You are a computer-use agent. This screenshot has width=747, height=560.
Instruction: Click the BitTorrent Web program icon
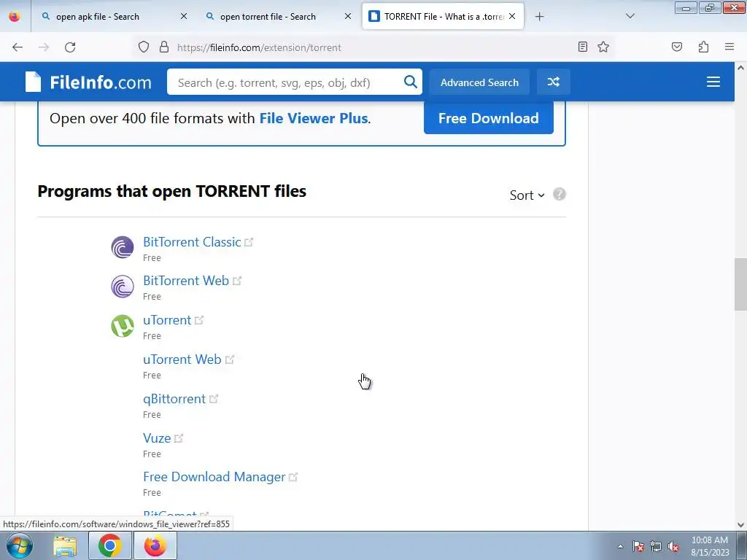click(x=123, y=287)
